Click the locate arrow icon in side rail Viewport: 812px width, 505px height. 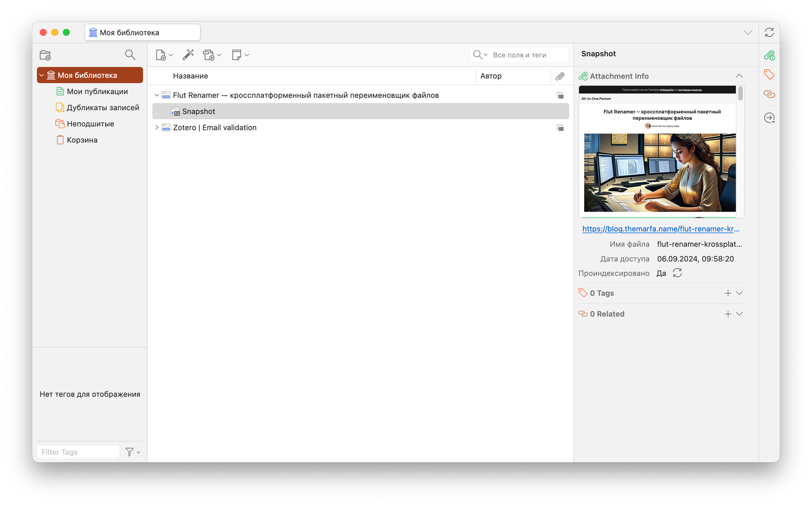point(769,118)
